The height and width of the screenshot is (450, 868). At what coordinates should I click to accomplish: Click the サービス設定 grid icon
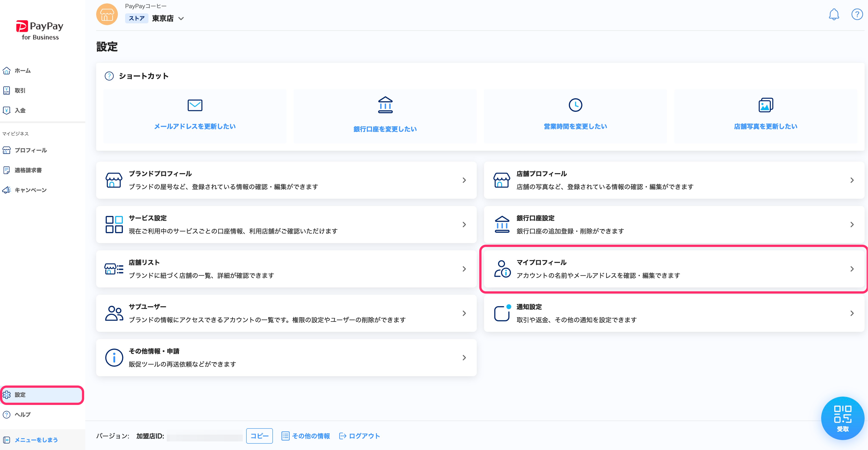pyautogui.click(x=114, y=225)
